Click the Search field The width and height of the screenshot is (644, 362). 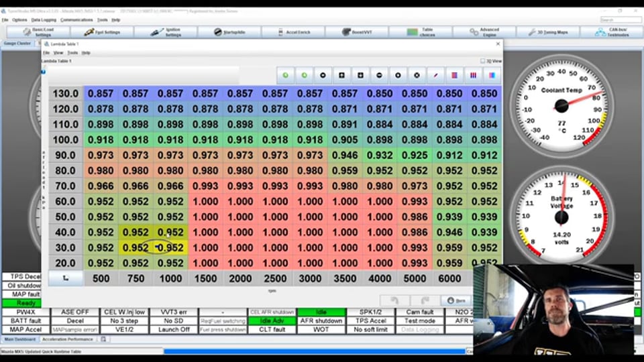[621, 19]
